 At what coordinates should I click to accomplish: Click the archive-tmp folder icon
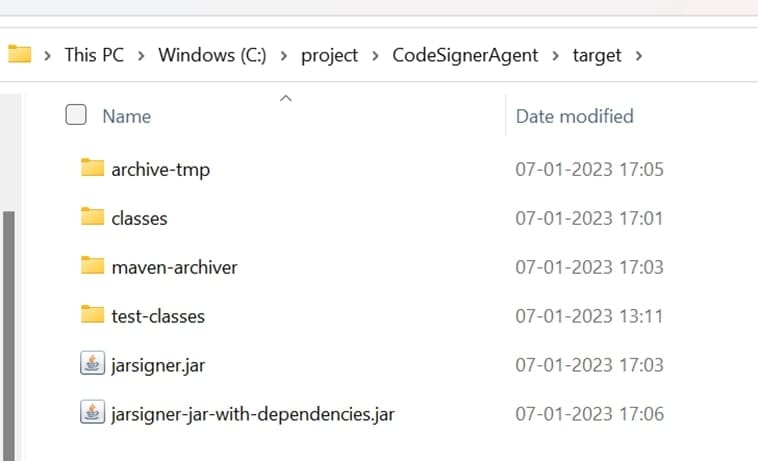coord(92,168)
